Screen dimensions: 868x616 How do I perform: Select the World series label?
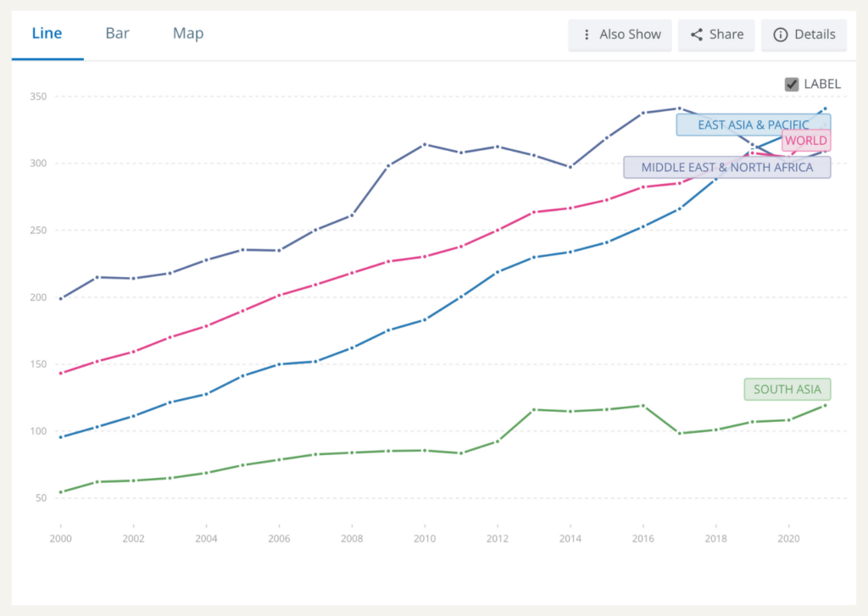[806, 141]
